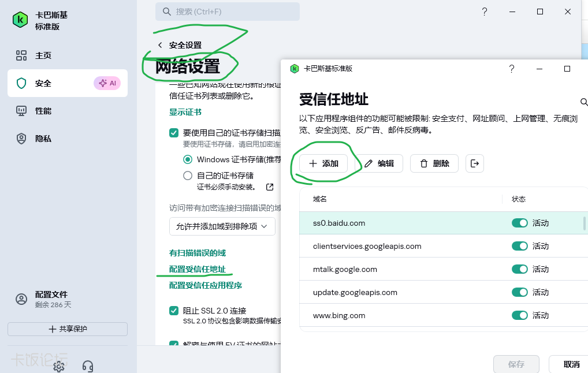Go back using the 安全设置 chevron

[160, 45]
